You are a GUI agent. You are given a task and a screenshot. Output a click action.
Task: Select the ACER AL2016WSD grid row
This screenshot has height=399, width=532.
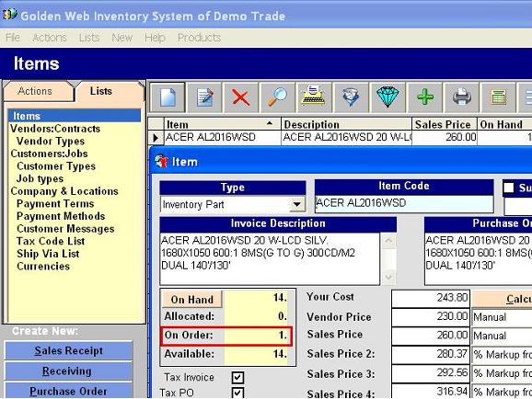pos(340,138)
